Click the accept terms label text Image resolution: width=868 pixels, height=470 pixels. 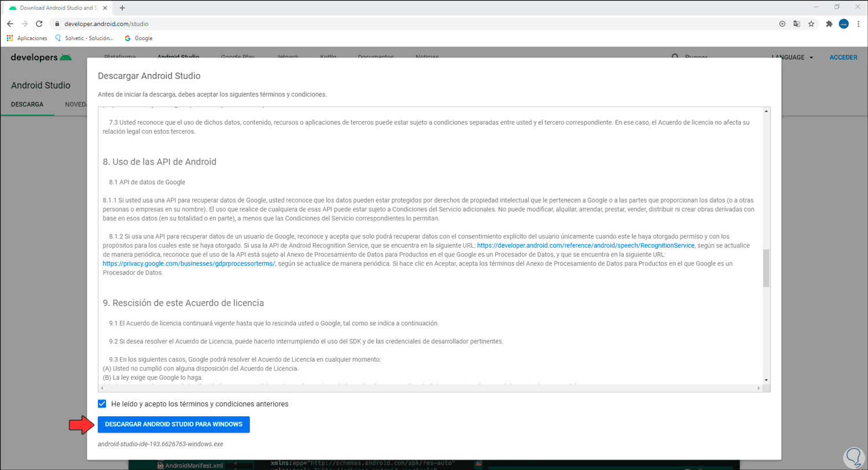pyautogui.click(x=200, y=403)
